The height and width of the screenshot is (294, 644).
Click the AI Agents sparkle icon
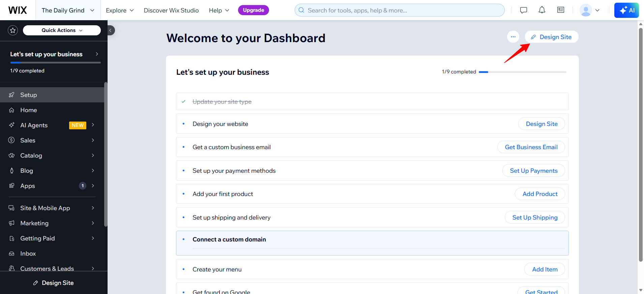coord(11,125)
